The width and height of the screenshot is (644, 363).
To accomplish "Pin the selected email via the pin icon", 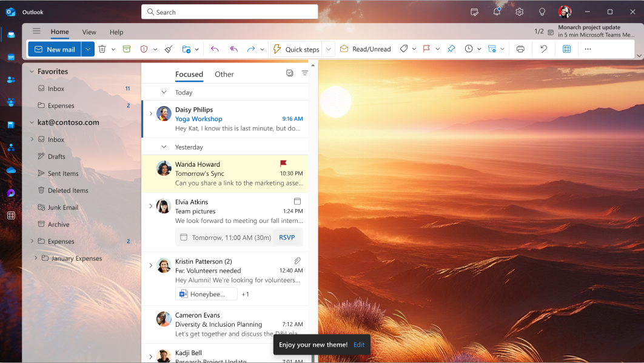I will (451, 48).
